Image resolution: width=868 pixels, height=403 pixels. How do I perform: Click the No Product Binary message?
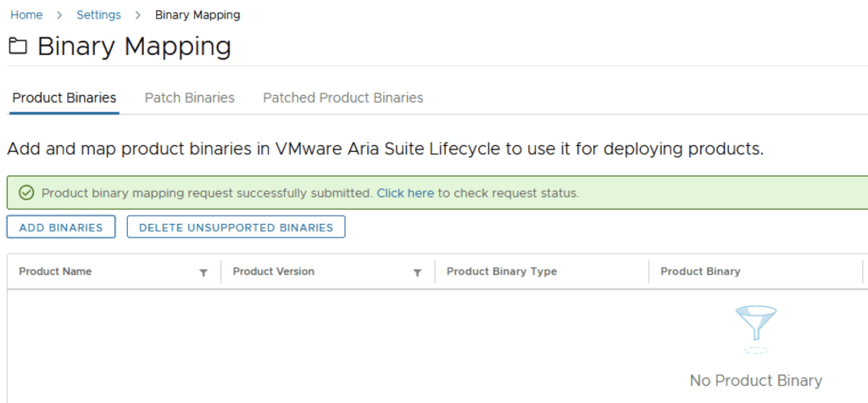[755, 381]
